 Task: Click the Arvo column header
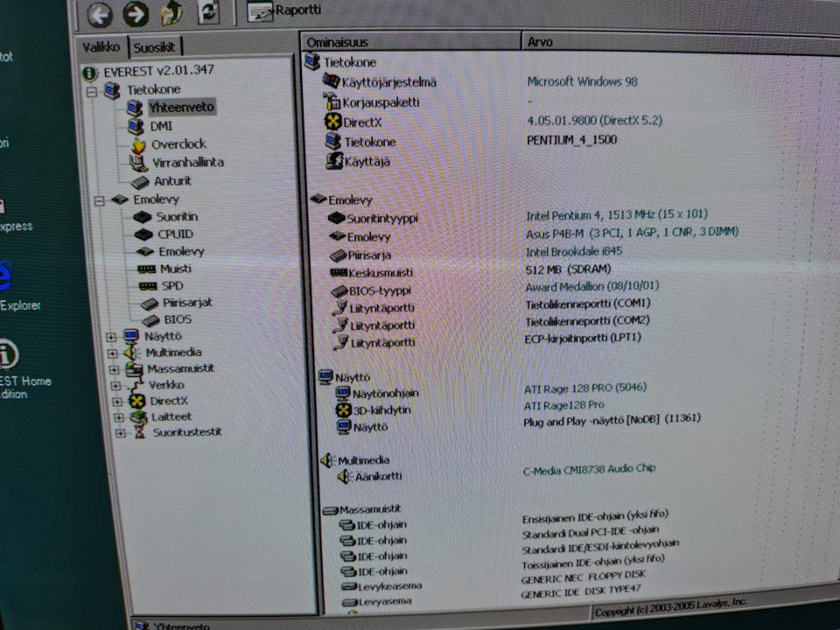[x=681, y=43]
